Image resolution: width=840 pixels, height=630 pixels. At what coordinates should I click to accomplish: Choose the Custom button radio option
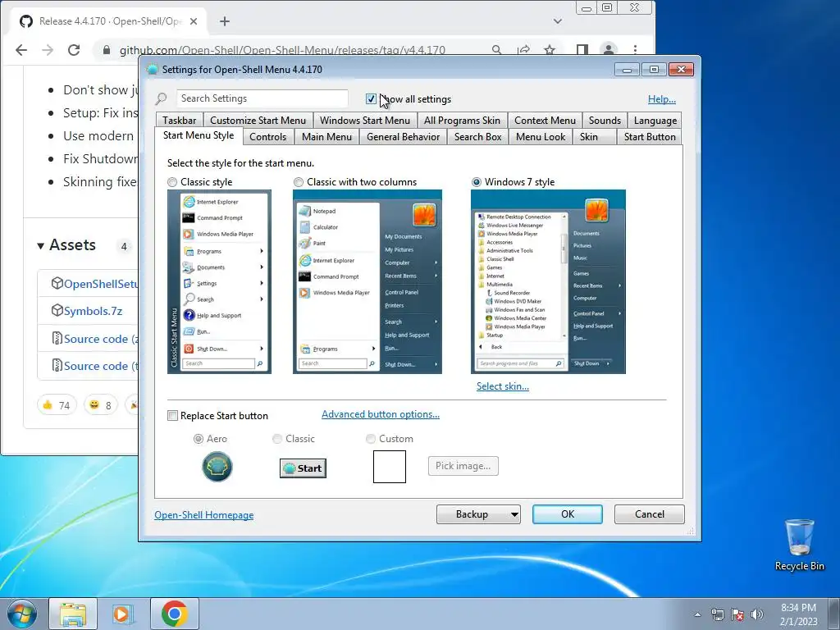[370, 439]
